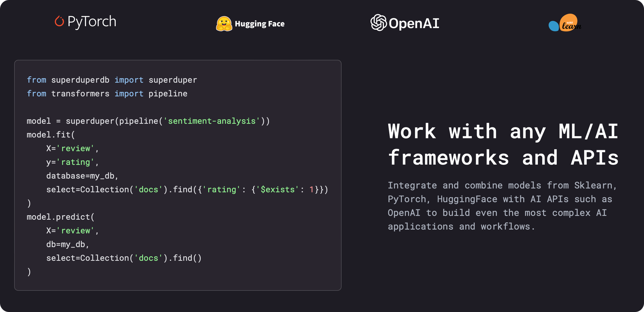
Task: Click the 'db=my_db,' code line
Action: 68,244
